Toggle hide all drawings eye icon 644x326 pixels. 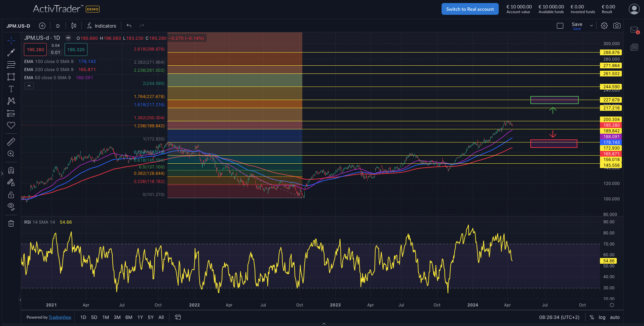point(11,206)
